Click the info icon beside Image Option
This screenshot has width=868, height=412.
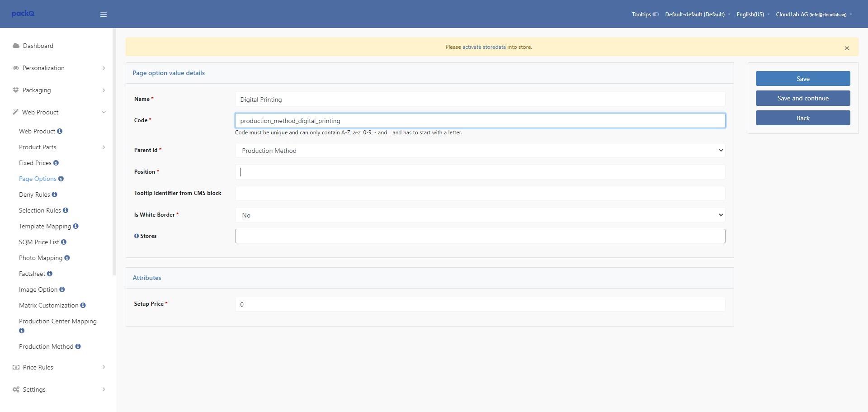pos(62,289)
